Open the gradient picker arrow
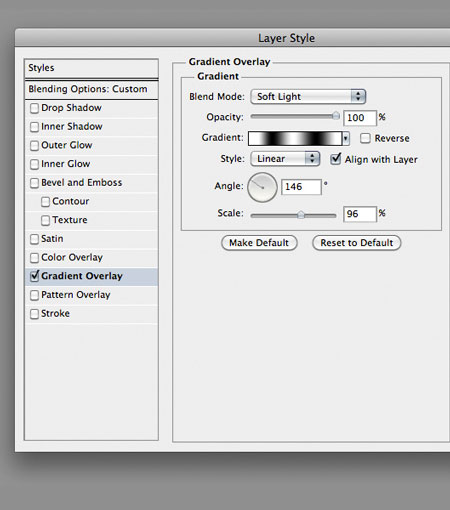The image size is (450, 510). pos(346,138)
